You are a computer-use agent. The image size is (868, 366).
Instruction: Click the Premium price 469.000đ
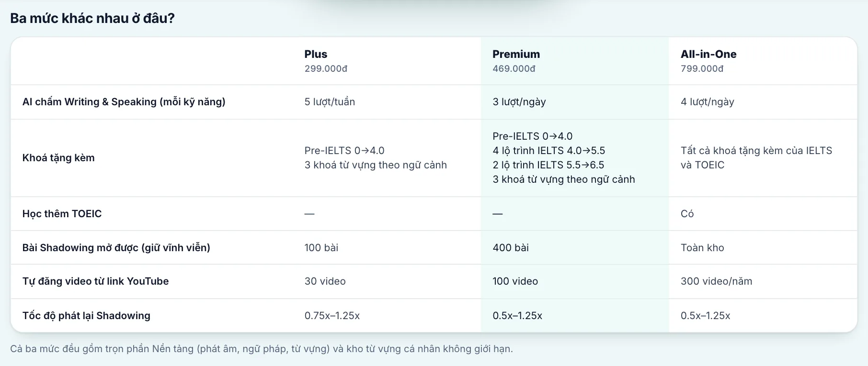(514, 68)
